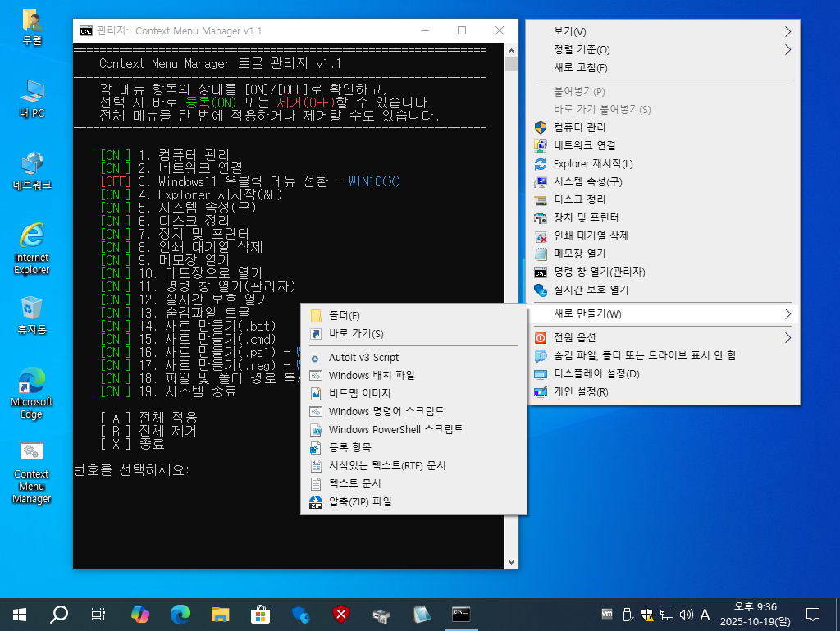Choose 서식있는 텍스트(RTF) 문서 entry
The height and width of the screenshot is (631, 840).
413,465
